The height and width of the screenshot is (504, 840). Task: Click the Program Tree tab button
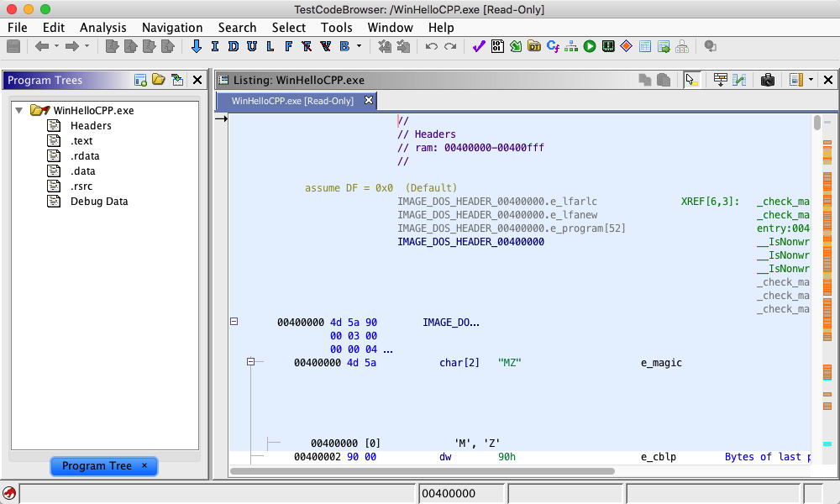click(97, 466)
